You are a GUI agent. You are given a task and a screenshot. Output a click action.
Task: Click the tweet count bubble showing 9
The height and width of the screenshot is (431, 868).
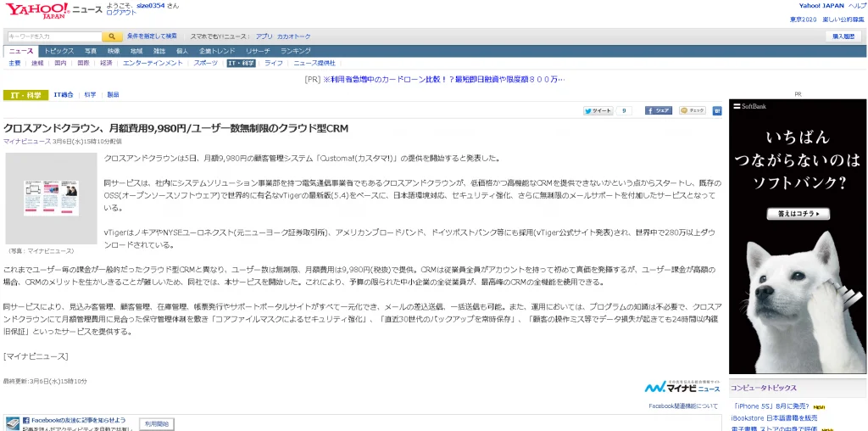[x=624, y=111]
